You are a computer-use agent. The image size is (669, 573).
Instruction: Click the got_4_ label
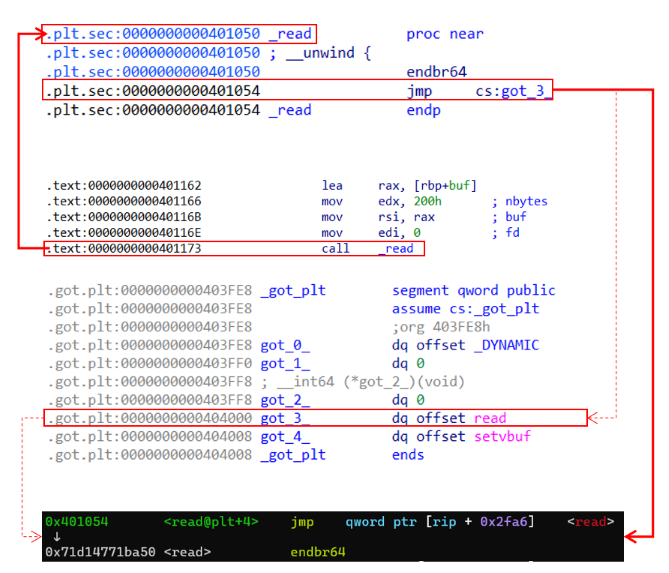pyautogui.click(x=285, y=436)
